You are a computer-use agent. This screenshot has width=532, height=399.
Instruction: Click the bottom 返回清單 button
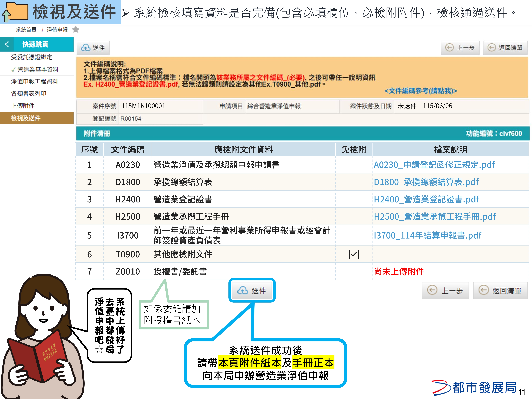500,291
